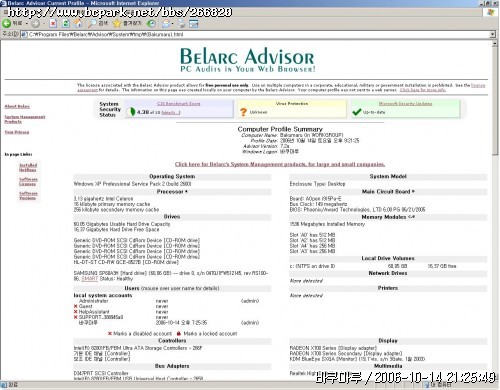Select the Drives section heading
Viewport: 500px width, 390px height.
point(172,217)
